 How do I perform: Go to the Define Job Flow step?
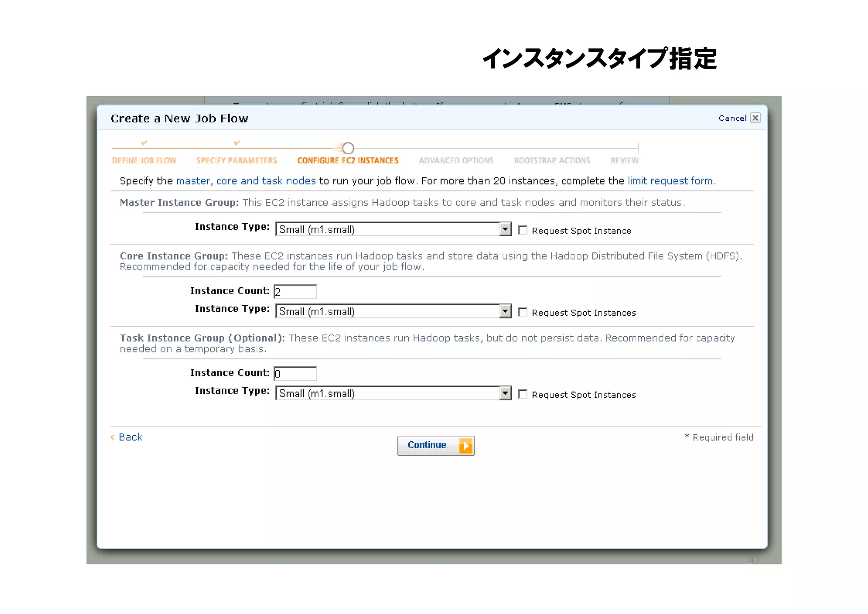click(x=144, y=161)
